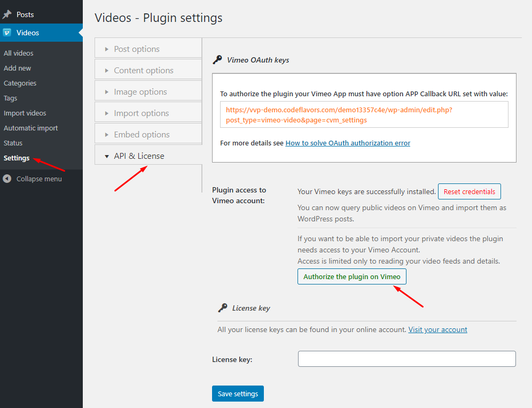
Task: Click Reset credentials button
Action: [x=469, y=191]
